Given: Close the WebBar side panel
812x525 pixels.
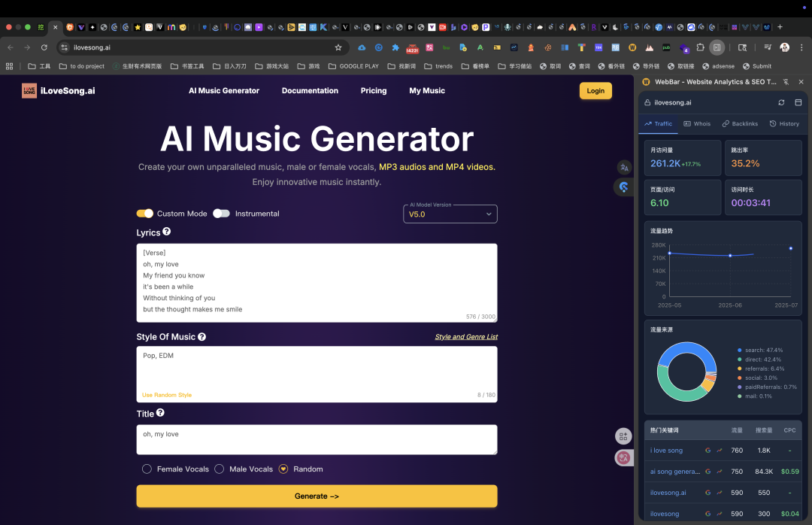Looking at the screenshot, I should tap(801, 82).
